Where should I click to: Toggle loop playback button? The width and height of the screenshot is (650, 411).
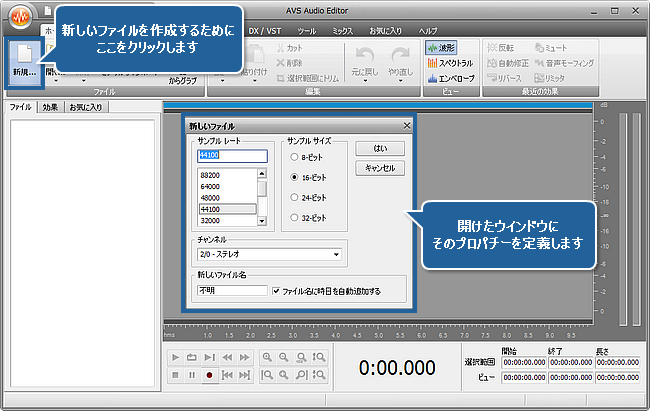[192, 357]
